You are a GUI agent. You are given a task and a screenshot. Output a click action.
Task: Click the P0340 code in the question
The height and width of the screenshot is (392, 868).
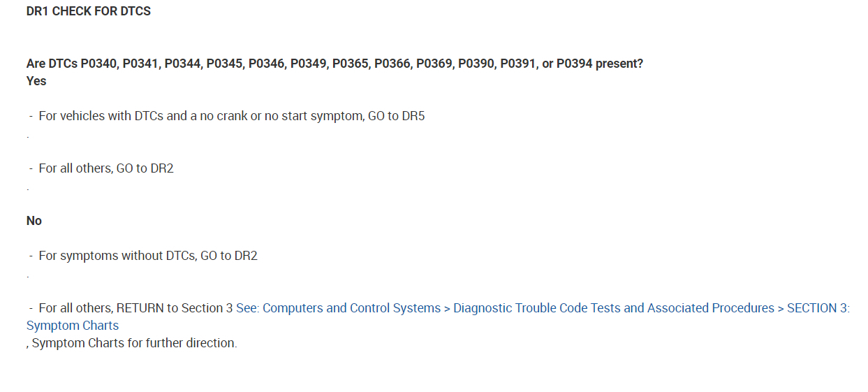100,64
